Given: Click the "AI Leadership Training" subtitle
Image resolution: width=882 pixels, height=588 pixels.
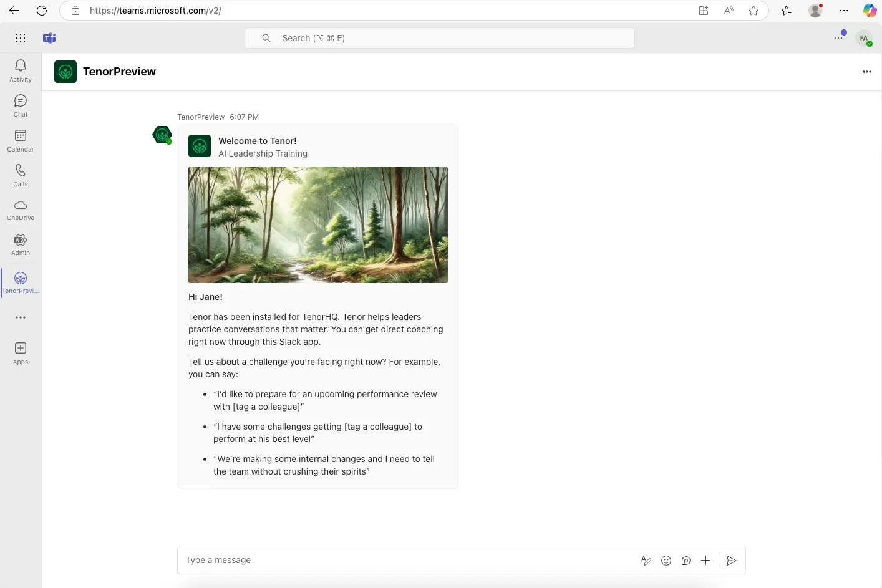Looking at the screenshot, I should click(x=263, y=153).
